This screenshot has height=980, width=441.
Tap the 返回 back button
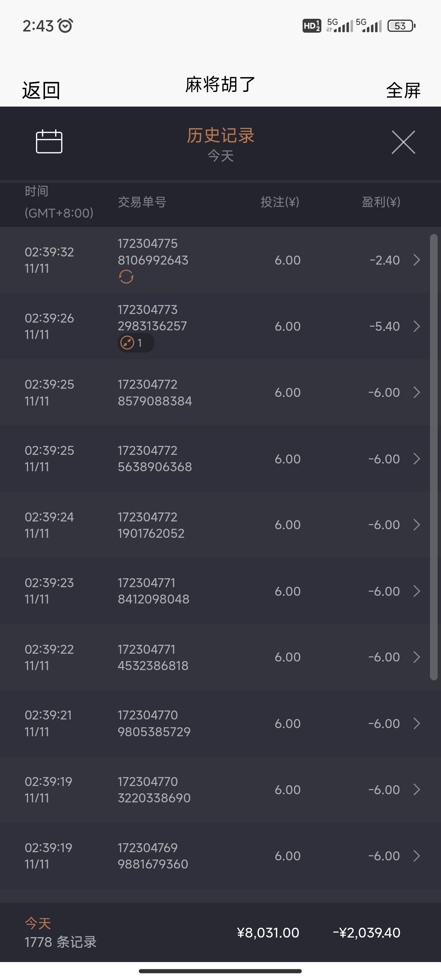pyautogui.click(x=41, y=90)
